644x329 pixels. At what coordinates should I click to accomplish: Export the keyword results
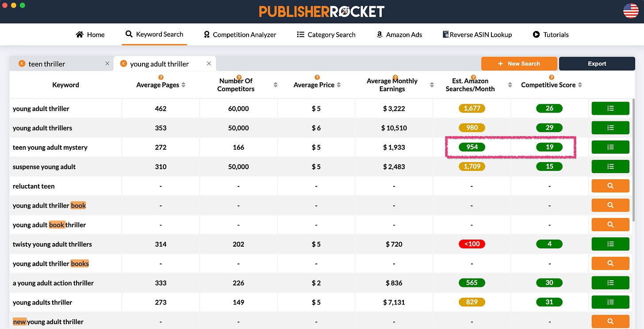pyautogui.click(x=597, y=64)
